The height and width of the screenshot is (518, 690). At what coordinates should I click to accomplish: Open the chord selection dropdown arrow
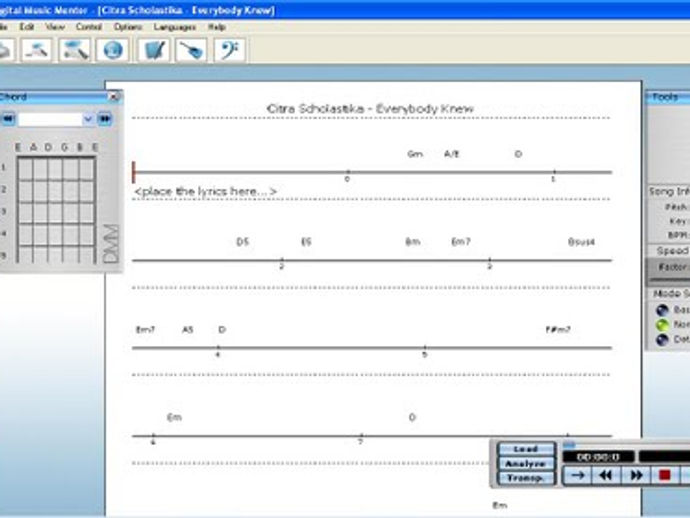88,119
